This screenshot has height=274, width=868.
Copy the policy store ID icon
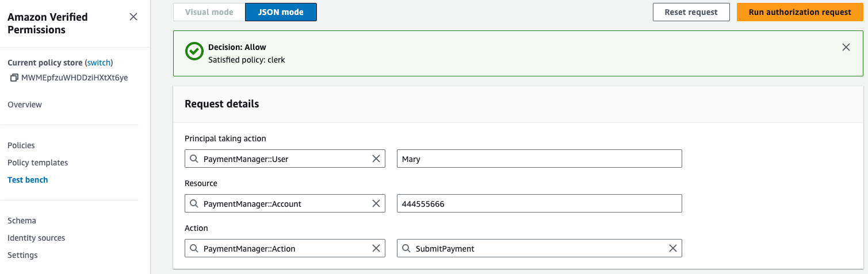14,78
